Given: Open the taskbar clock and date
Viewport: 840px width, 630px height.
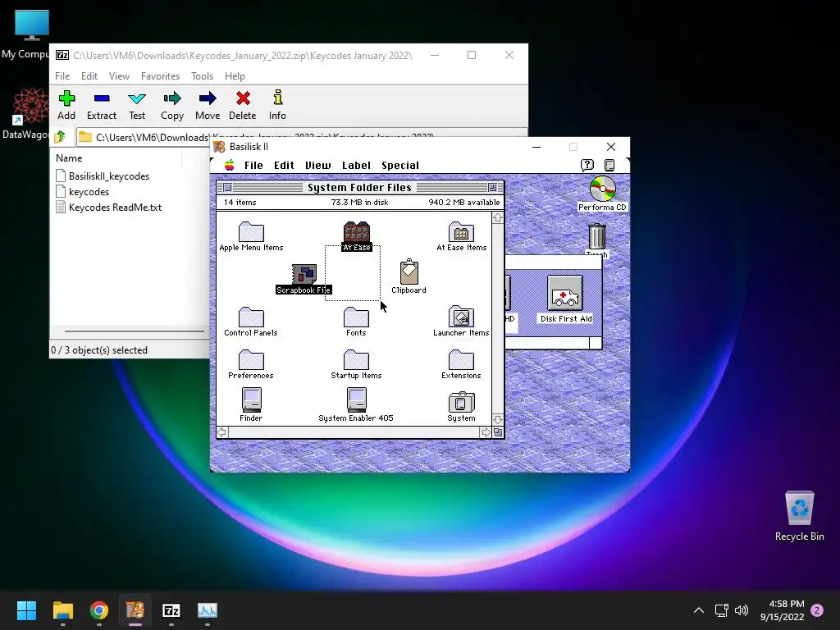Looking at the screenshot, I should [x=782, y=610].
